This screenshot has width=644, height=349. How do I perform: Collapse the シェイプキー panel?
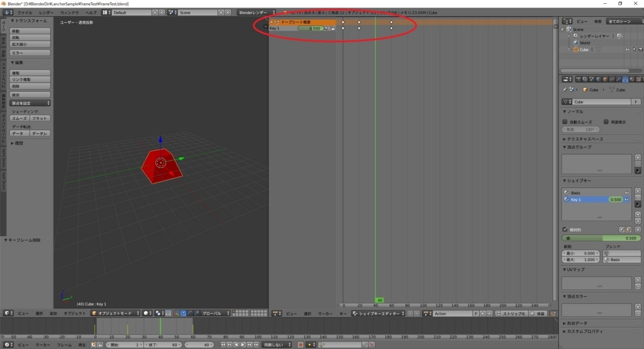click(577, 180)
